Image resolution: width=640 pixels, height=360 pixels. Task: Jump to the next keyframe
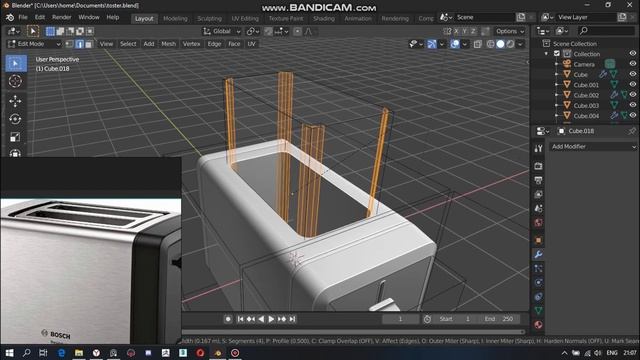282,319
